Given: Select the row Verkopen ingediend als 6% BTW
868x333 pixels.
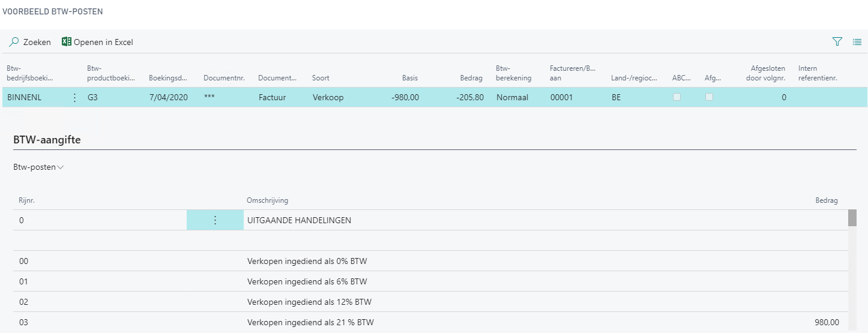Looking at the screenshot, I should point(307,282).
